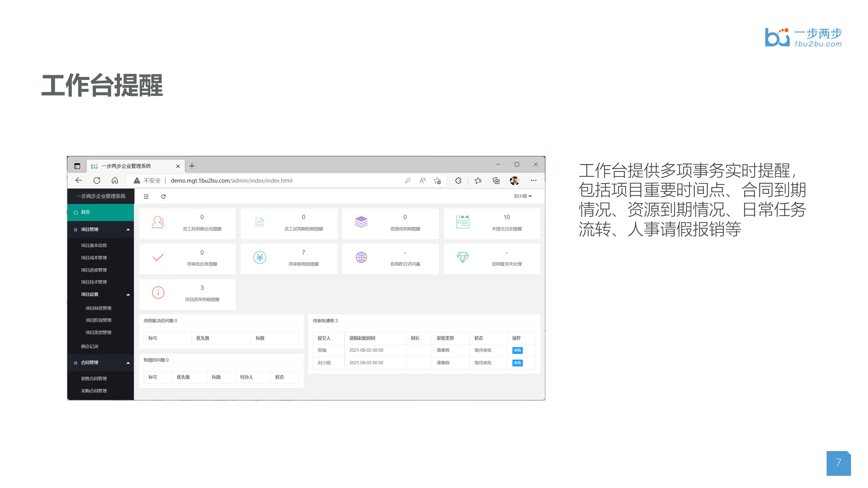The width and height of the screenshot is (868, 488).
Task: Click the add to favorites star icon
Action: (437, 181)
